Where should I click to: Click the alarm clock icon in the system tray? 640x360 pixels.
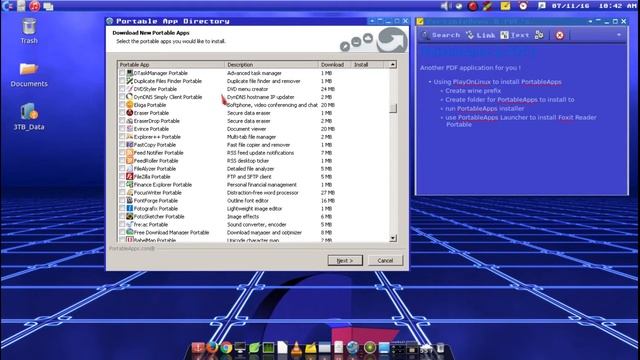523,6
